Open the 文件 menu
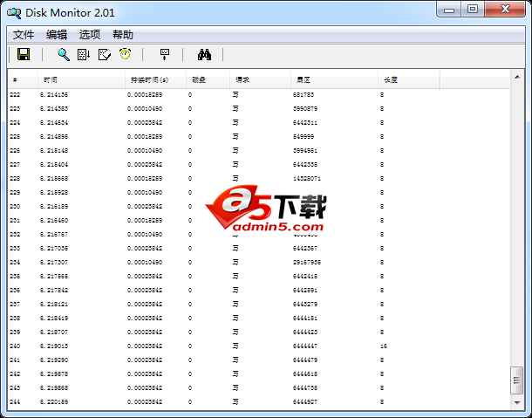The width and height of the screenshot is (532, 418). click(24, 35)
